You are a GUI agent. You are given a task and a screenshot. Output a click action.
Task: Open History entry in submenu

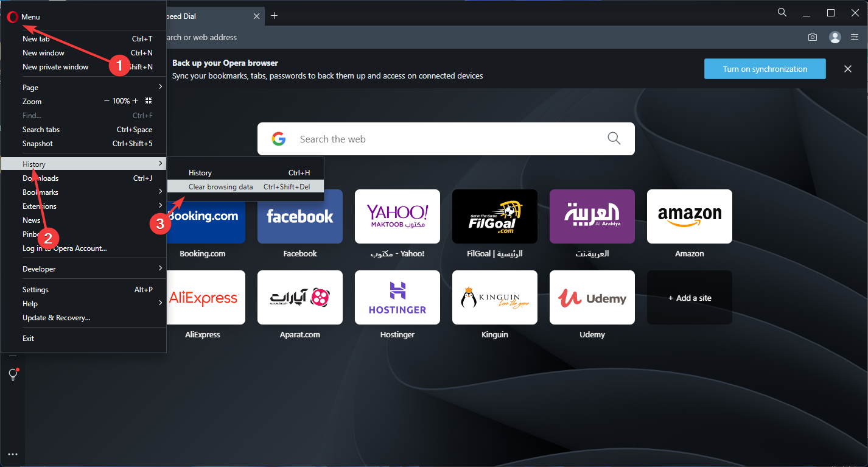click(246, 173)
